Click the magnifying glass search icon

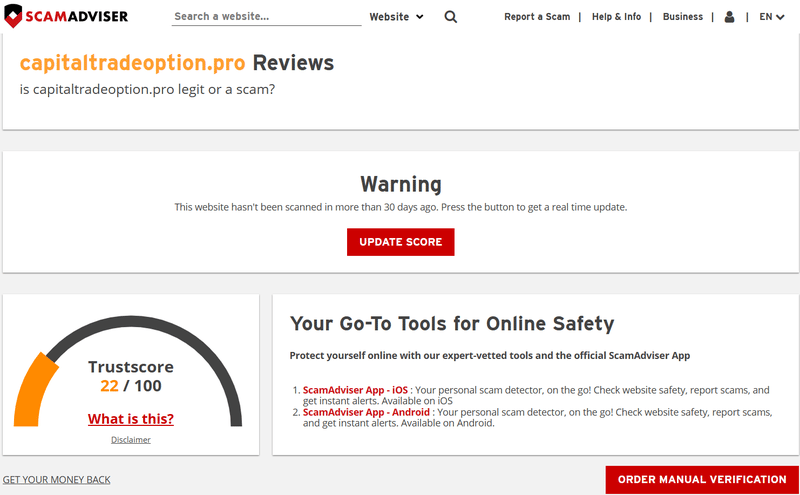coord(451,17)
